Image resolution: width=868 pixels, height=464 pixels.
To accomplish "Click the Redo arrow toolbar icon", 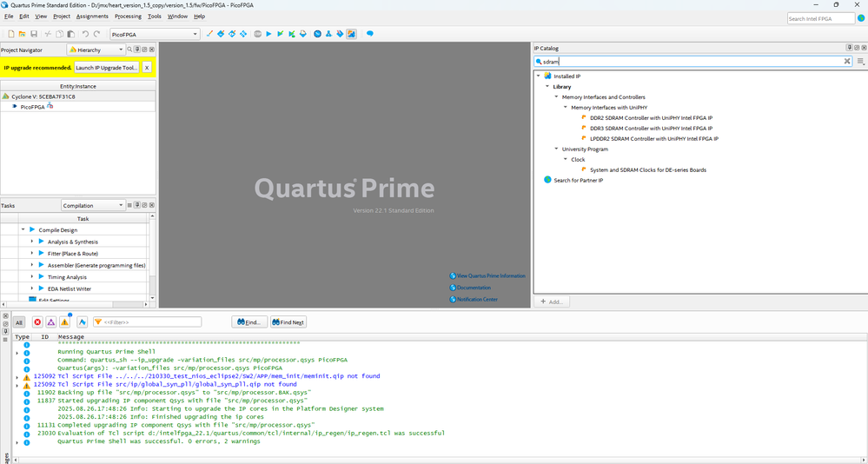I will click(96, 34).
